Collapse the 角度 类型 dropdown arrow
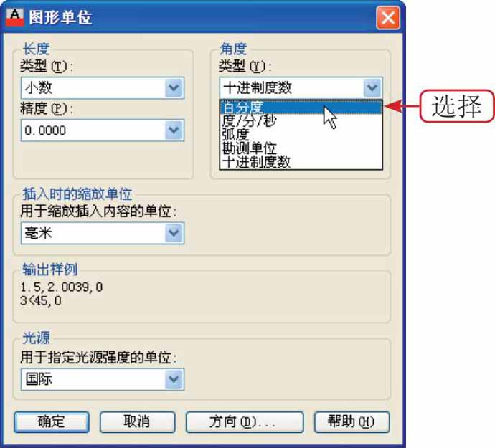The image size is (495, 448). tap(372, 87)
